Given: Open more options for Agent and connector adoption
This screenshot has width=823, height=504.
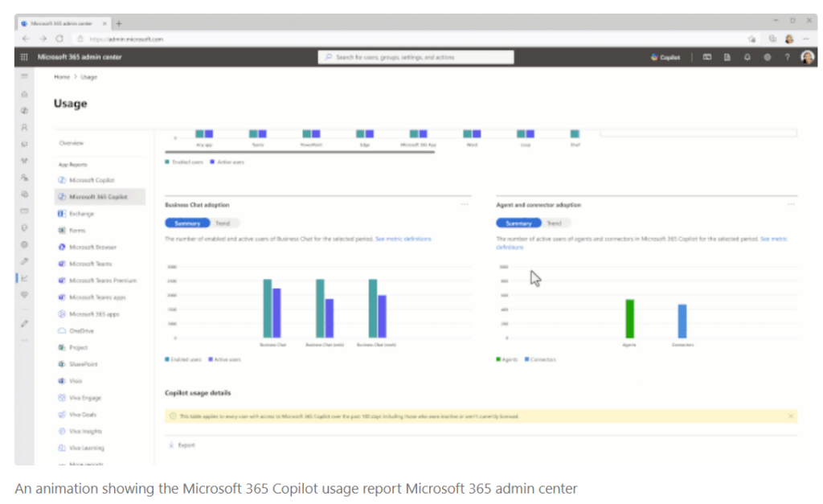Looking at the screenshot, I should (791, 205).
